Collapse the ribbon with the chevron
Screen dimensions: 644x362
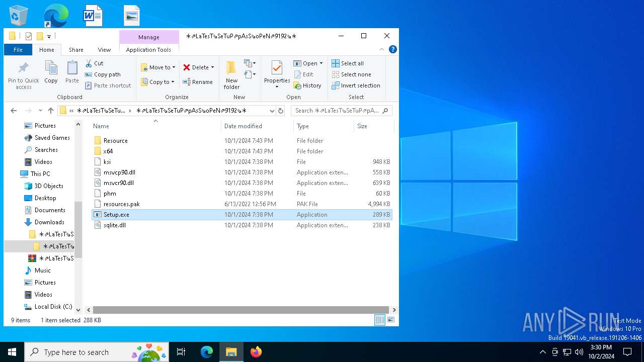pyautogui.click(x=382, y=49)
